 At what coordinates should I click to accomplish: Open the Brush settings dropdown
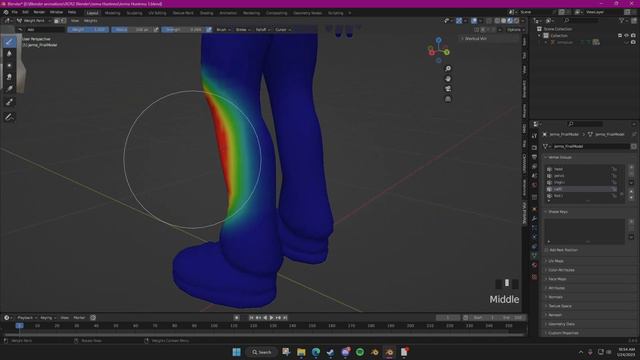tap(223, 29)
